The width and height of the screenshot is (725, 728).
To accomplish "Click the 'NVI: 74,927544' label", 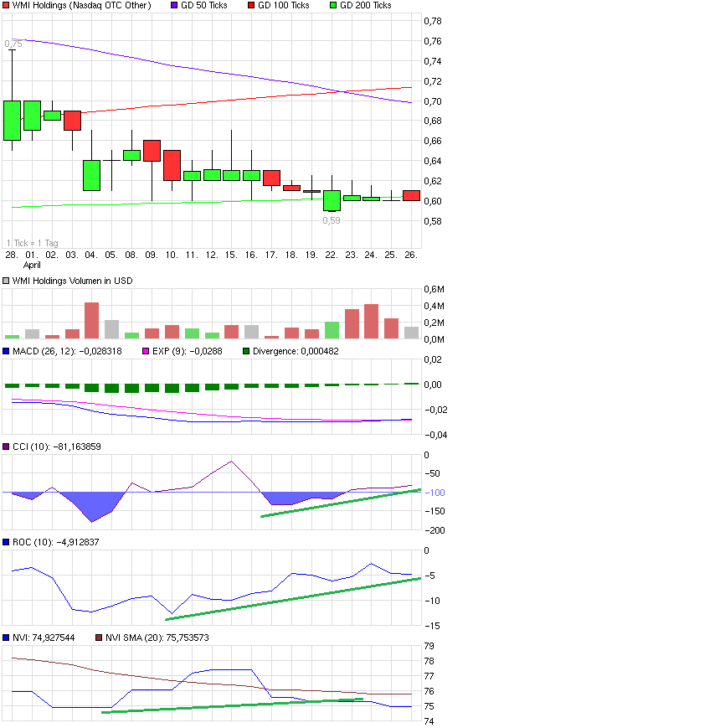I will pyautogui.click(x=44, y=638).
